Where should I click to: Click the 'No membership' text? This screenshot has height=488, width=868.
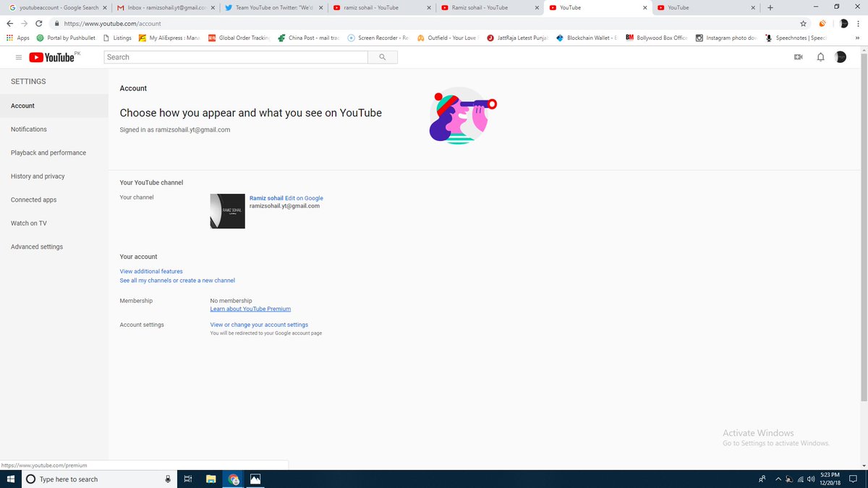click(x=231, y=301)
